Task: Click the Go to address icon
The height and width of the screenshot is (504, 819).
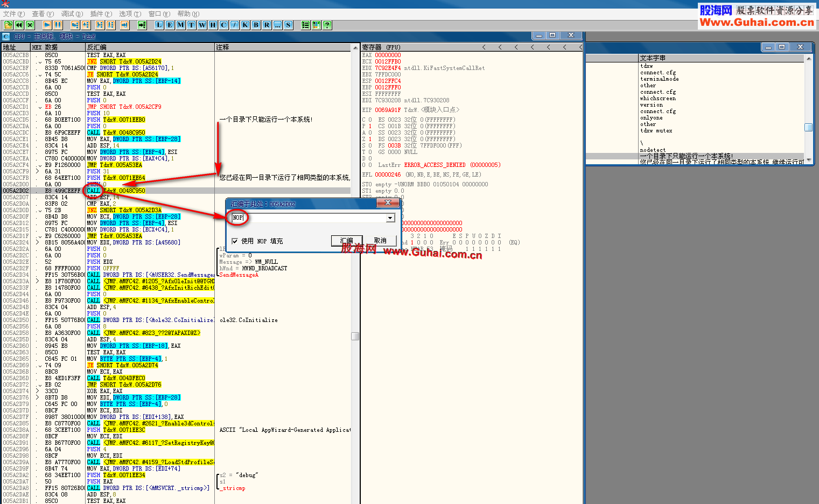Action: coord(142,25)
